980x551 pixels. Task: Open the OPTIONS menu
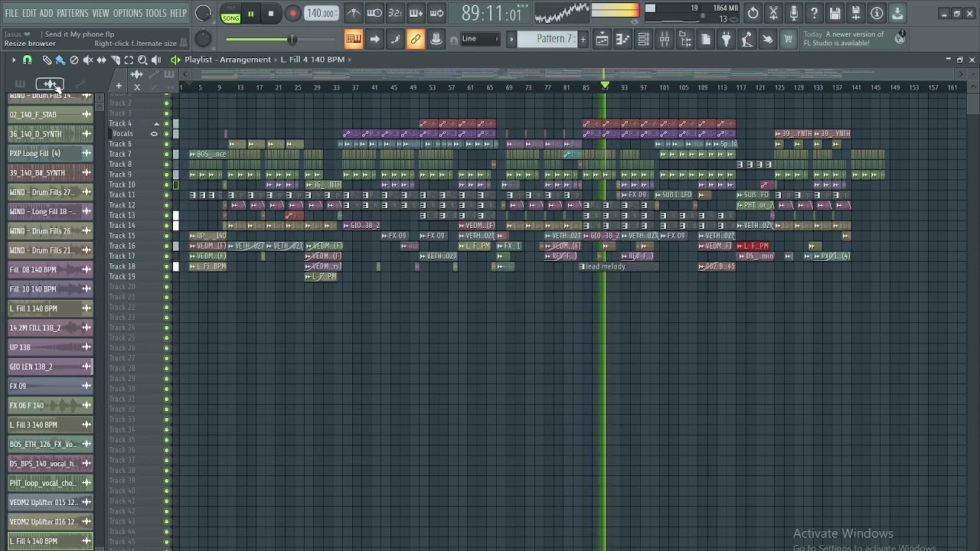[128, 13]
